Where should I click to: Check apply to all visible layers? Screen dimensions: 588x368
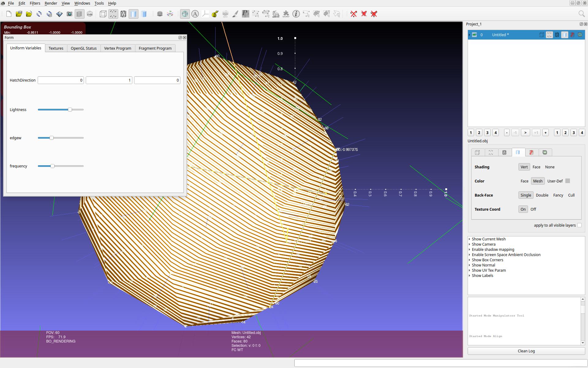click(x=579, y=225)
